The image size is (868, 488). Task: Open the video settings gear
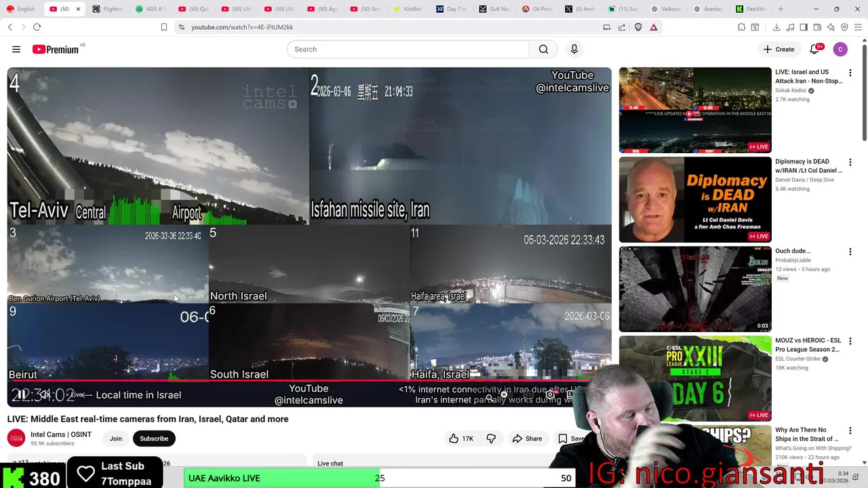coord(551,394)
